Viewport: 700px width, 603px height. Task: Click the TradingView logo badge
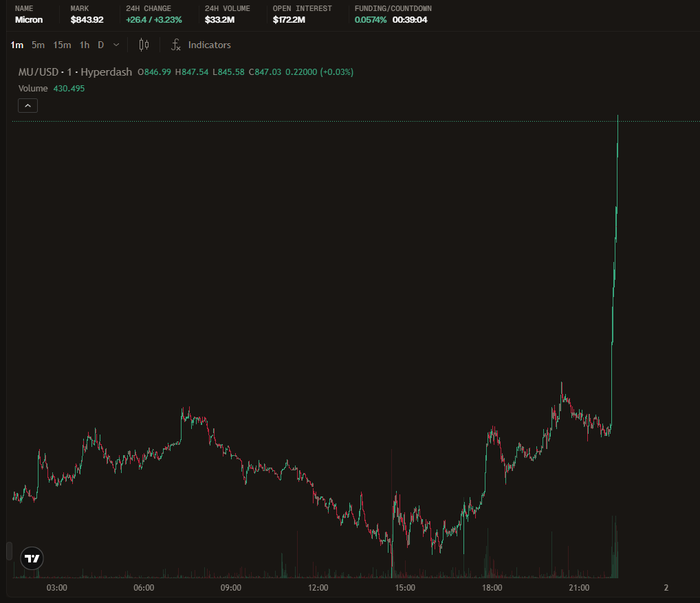(x=32, y=558)
